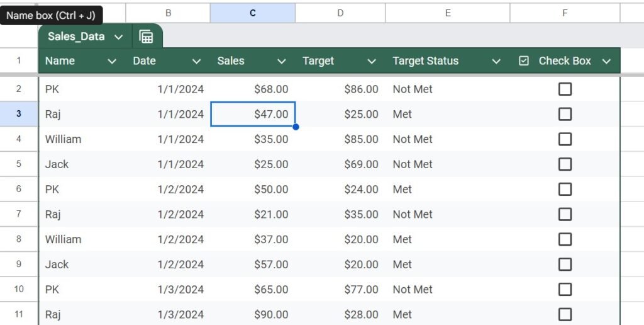Open the table calculator icon beside Sales_Data
The height and width of the screenshot is (325, 644).
pyautogui.click(x=146, y=37)
